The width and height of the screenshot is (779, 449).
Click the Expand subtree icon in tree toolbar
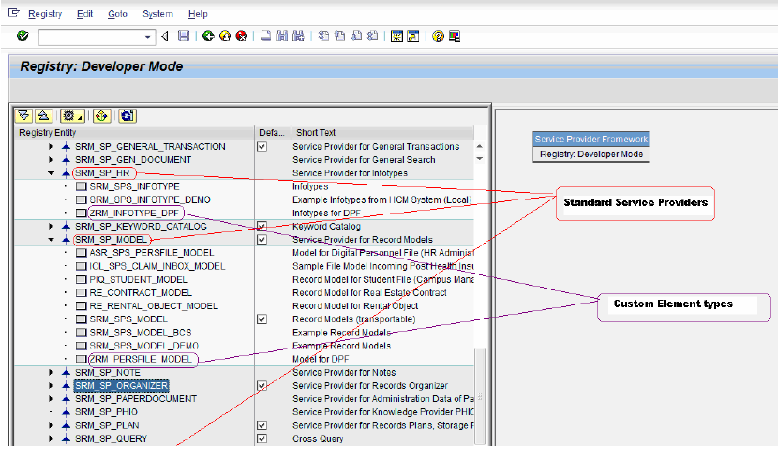pyautogui.click(x=25, y=115)
